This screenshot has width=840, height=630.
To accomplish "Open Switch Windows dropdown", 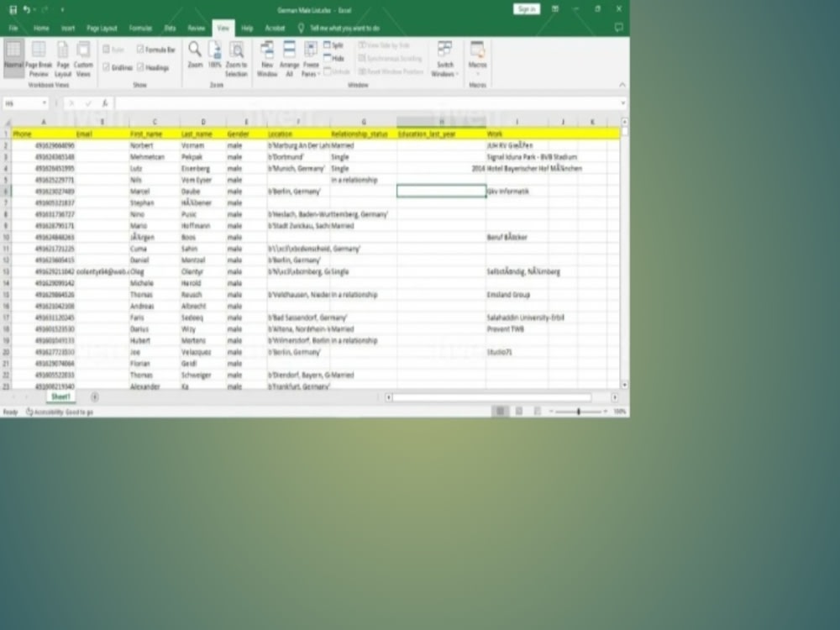I will (444, 58).
